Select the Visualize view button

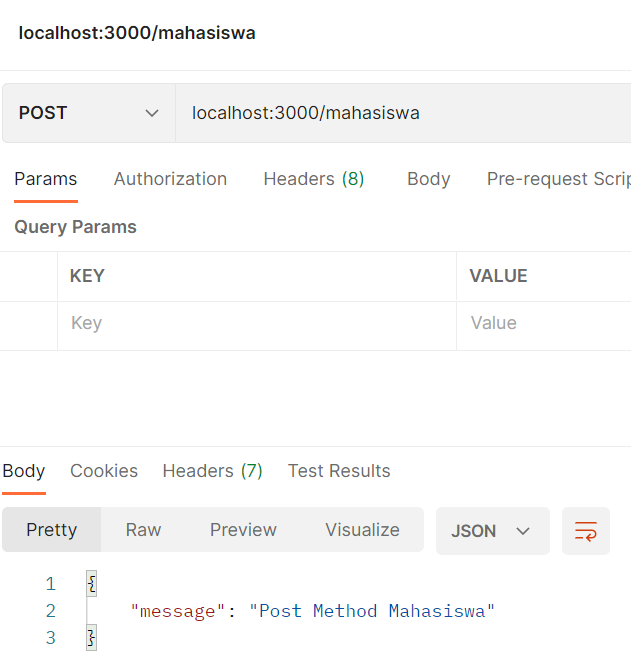tap(362, 530)
